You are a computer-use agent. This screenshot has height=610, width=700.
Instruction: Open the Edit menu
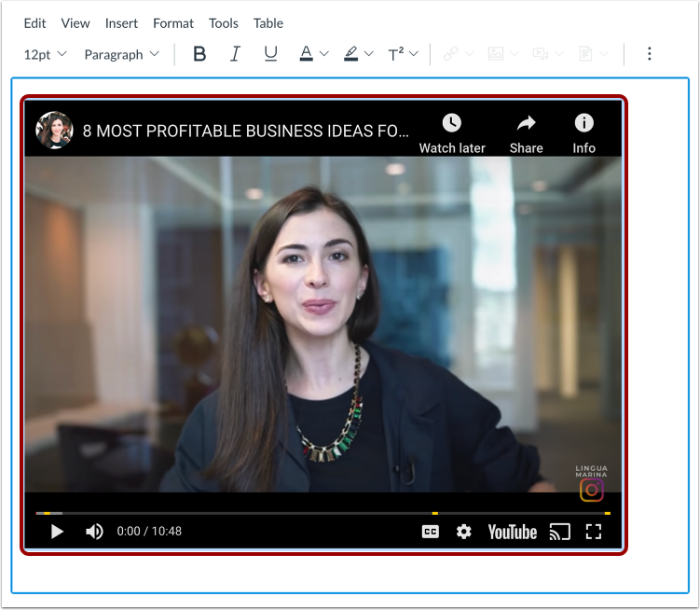pyautogui.click(x=34, y=23)
